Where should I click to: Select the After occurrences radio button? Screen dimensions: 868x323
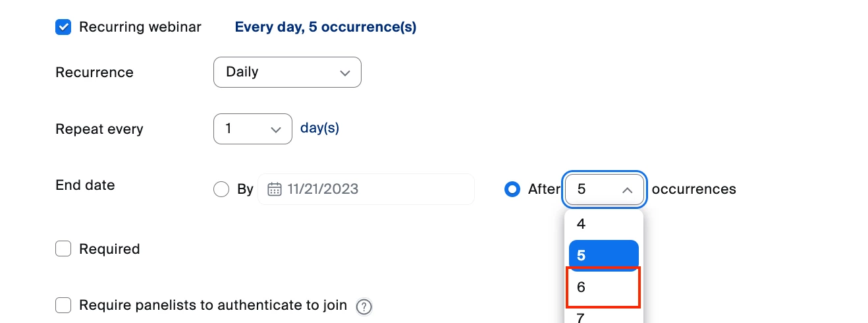[512, 189]
